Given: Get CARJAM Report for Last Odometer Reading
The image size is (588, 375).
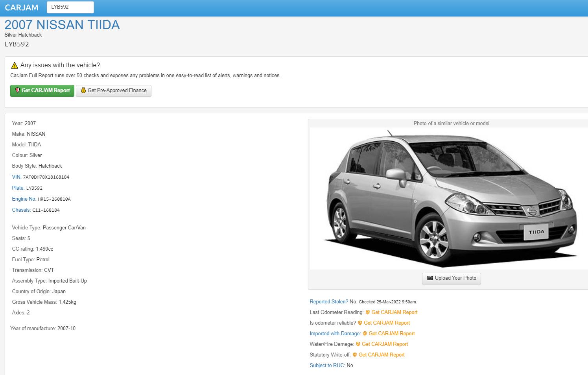Looking at the screenshot, I should pos(394,312).
